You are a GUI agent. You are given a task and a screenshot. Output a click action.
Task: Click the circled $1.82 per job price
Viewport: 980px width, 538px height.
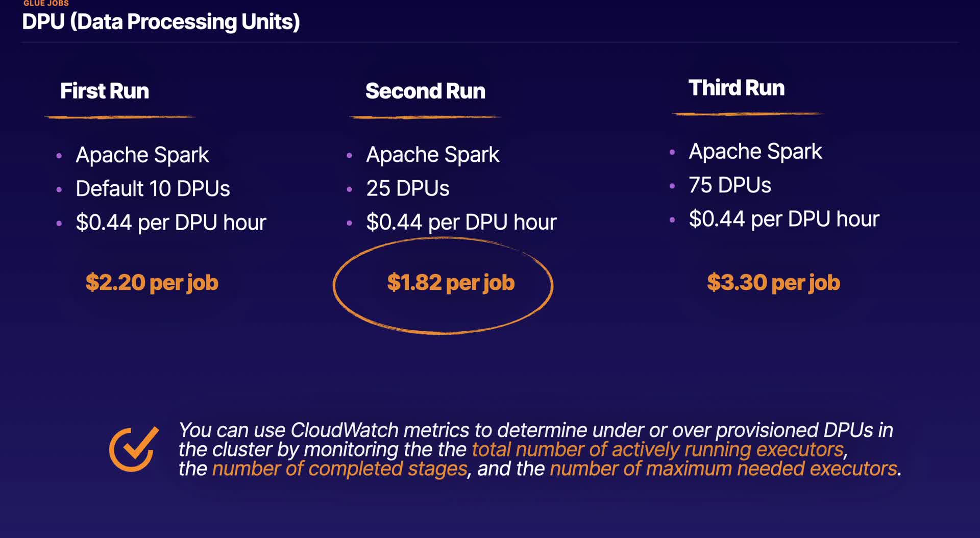(x=451, y=282)
